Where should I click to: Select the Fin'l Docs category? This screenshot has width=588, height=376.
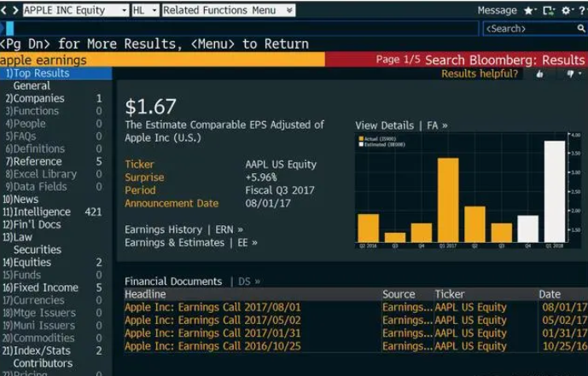click(55, 224)
